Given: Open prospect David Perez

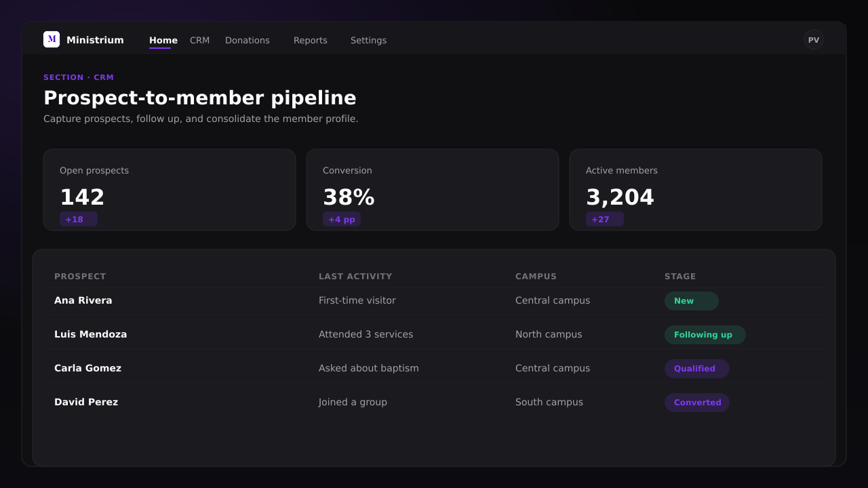Looking at the screenshot, I should pos(86,402).
